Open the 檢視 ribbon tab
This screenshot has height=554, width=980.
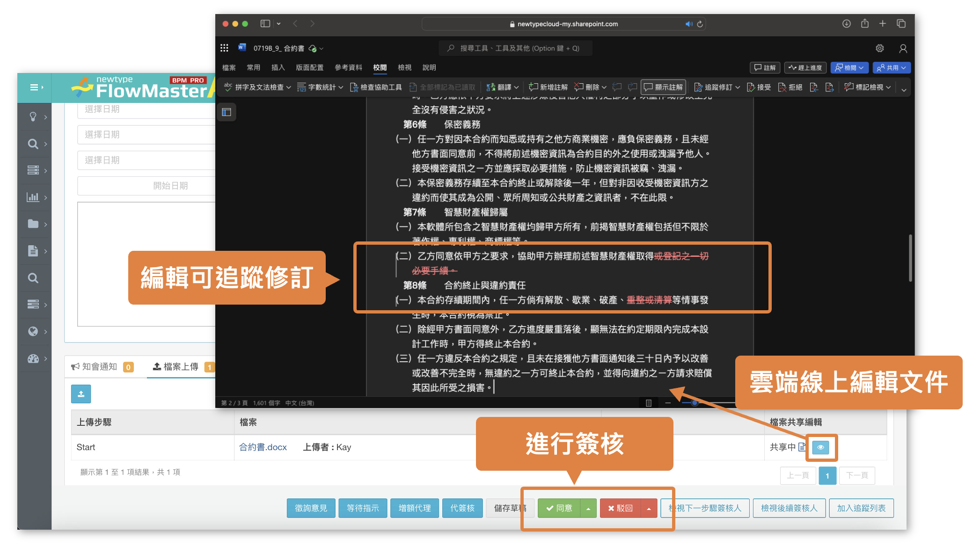point(404,68)
